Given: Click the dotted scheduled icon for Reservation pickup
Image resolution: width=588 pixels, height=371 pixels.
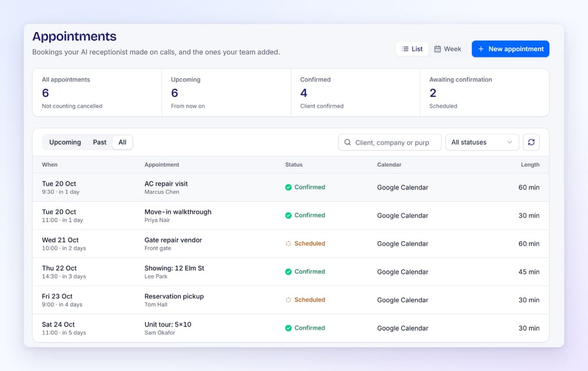Looking at the screenshot, I should coord(288,300).
